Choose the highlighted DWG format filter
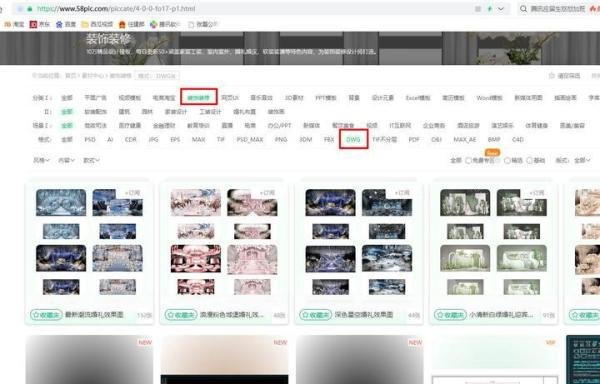The height and width of the screenshot is (384, 600). click(x=353, y=140)
